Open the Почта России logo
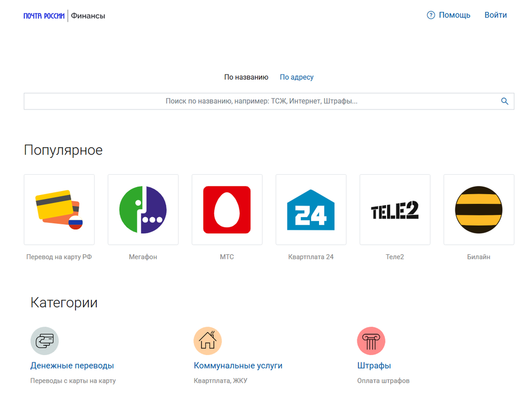 point(44,16)
